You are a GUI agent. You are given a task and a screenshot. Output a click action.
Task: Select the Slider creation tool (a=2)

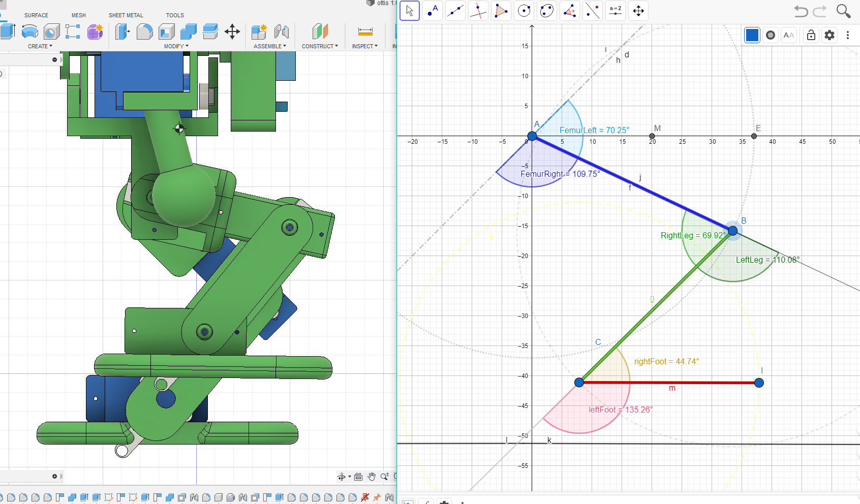(616, 10)
